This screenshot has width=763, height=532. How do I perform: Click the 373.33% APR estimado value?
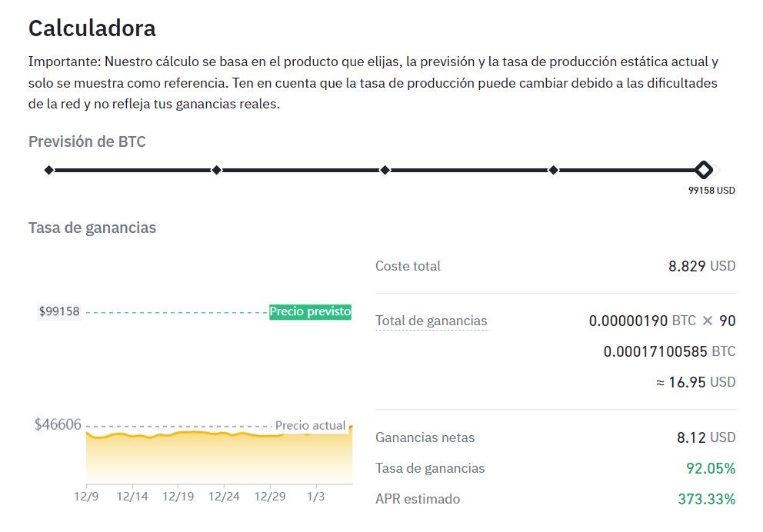pos(706,499)
